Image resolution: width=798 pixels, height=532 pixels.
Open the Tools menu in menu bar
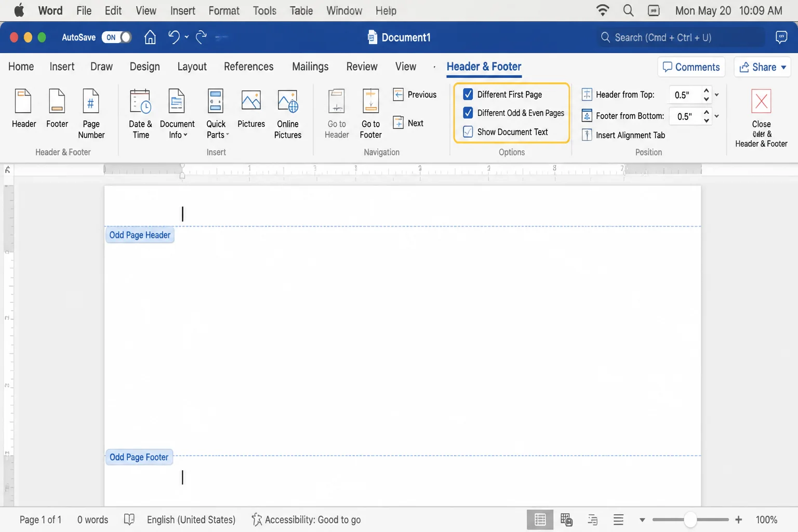tap(264, 10)
